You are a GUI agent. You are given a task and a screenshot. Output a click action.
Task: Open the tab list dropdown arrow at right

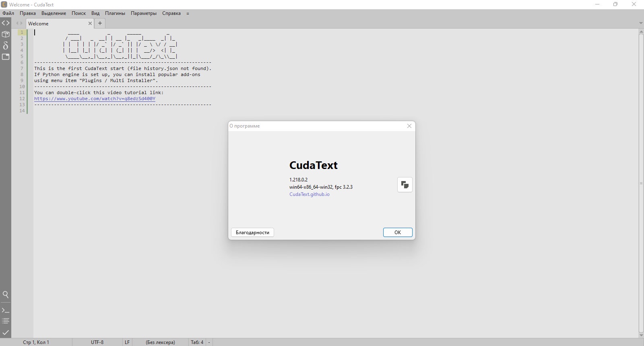tap(641, 23)
